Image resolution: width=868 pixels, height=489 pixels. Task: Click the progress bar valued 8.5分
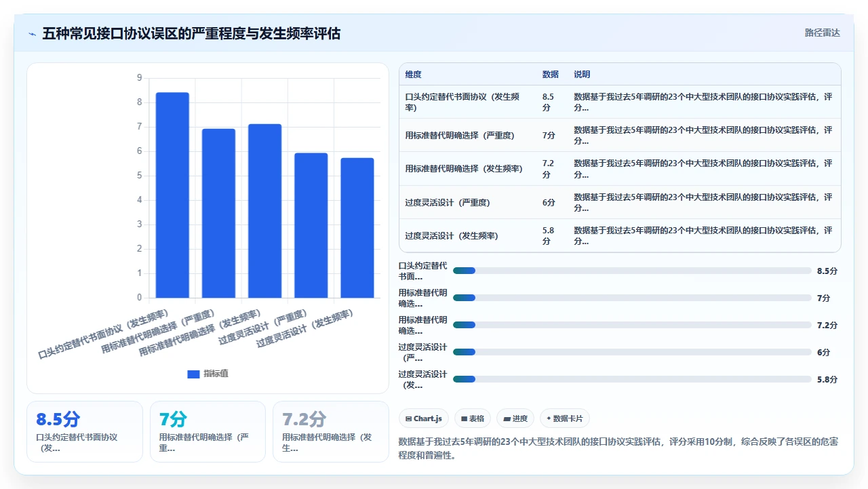coord(632,271)
